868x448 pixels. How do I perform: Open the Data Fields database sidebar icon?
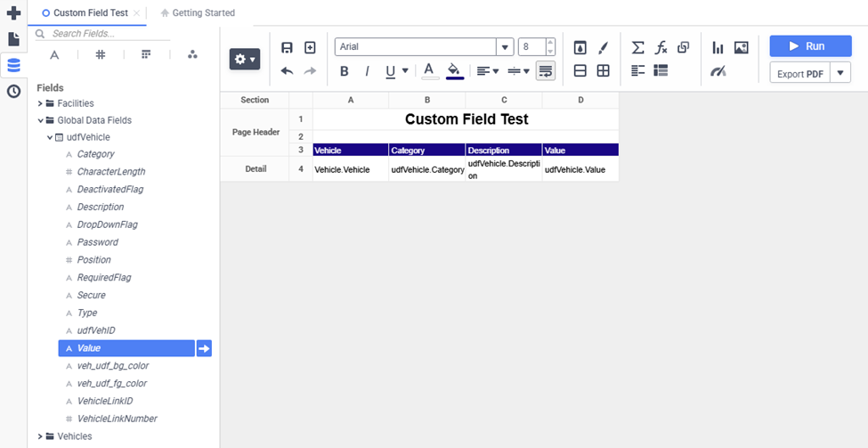13,65
